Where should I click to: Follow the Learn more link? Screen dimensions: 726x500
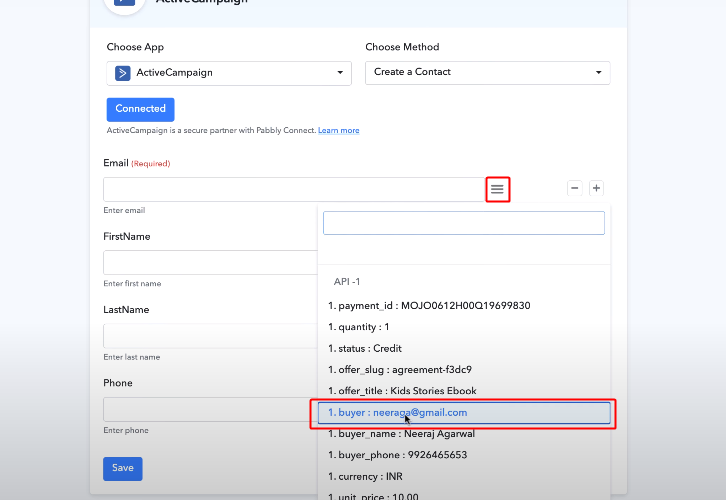[x=338, y=131]
